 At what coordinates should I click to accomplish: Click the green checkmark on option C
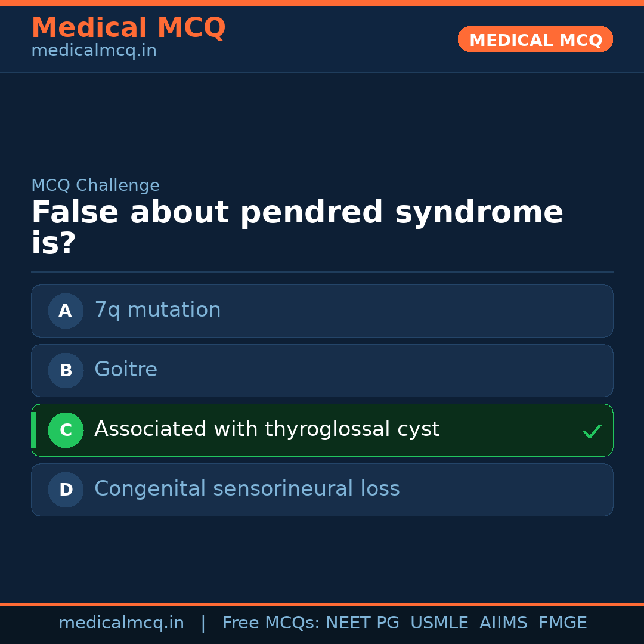point(592,431)
